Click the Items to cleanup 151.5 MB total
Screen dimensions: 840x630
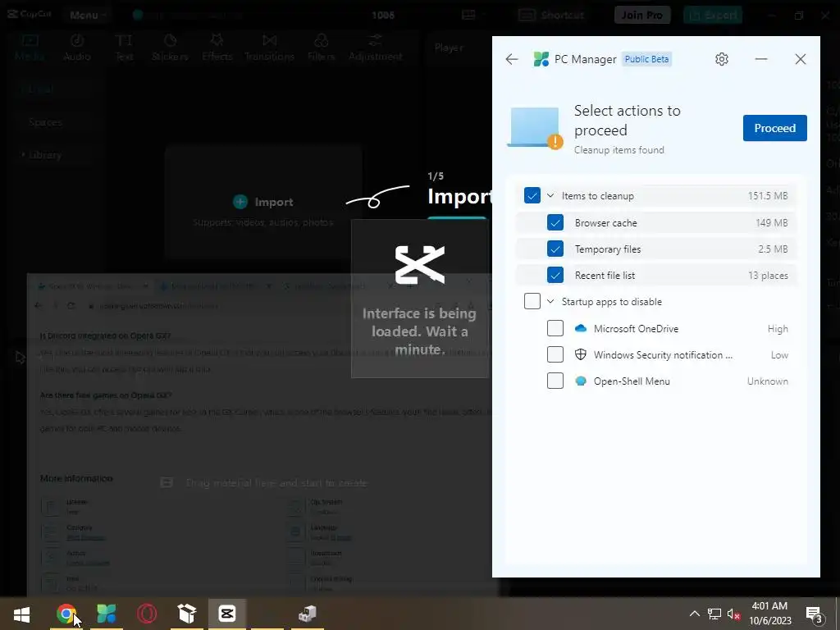768,196
